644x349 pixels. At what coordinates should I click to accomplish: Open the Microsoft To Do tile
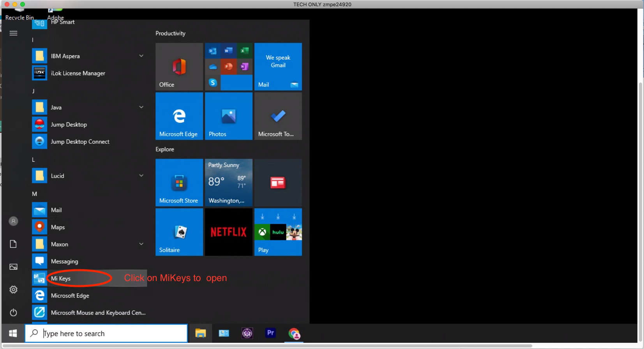coord(278,116)
